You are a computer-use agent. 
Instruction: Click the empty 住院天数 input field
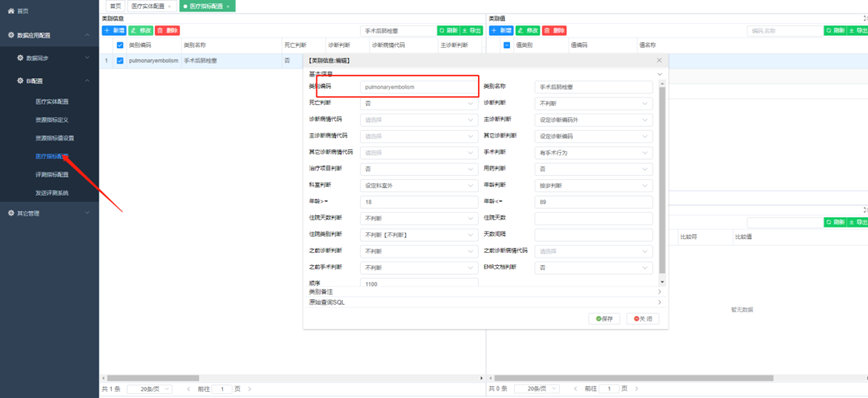coord(594,218)
